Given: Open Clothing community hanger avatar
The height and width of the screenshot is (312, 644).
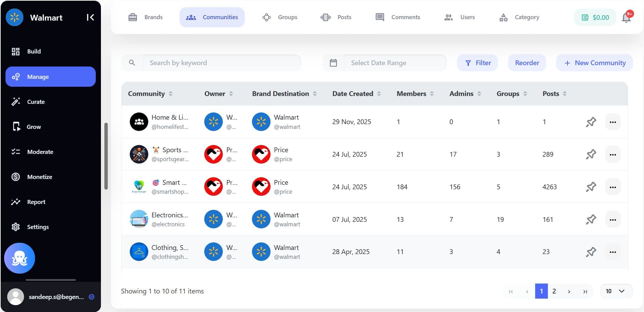Looking at the screenshot, I should pos(139,252).
